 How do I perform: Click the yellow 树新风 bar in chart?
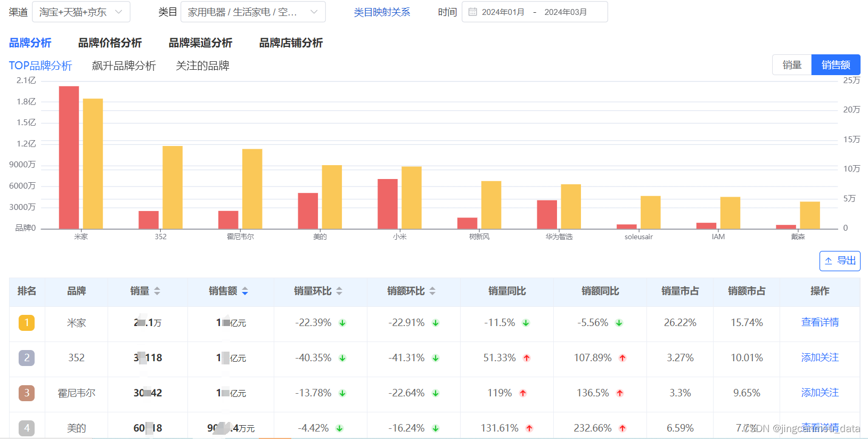(491, 205)
